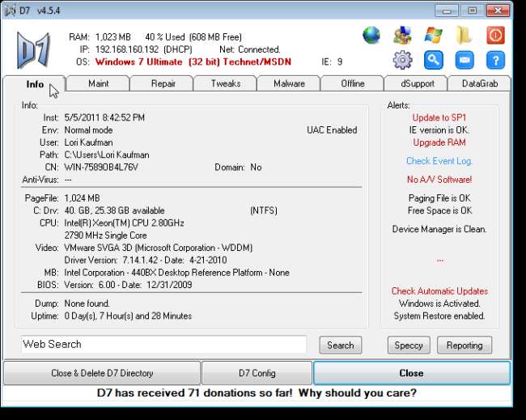Click the Upgrade RAM alert
Viewport: 526px width, 420px height.
[439, 142]
